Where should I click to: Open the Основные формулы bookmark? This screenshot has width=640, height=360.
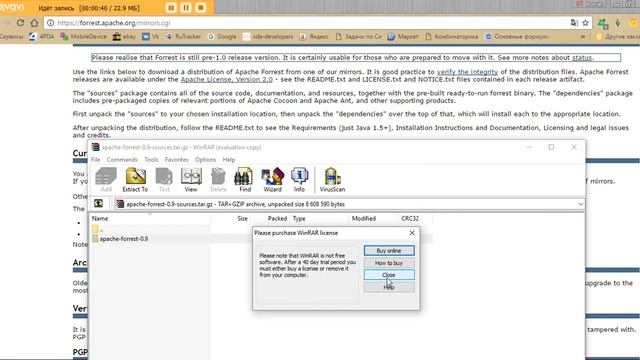517,36
